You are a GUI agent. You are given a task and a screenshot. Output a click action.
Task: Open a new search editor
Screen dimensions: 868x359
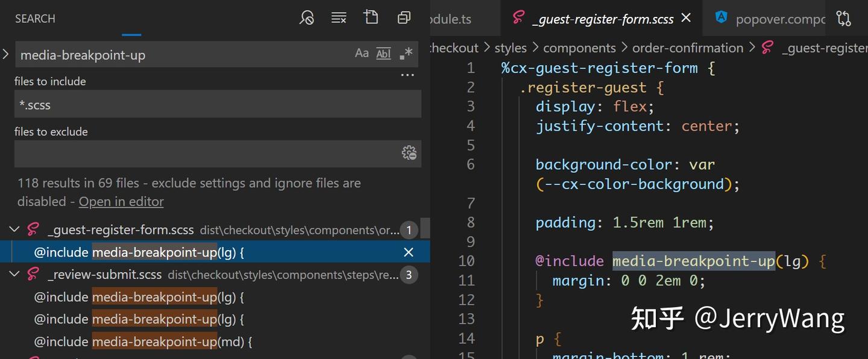click(x=371, y=17)
